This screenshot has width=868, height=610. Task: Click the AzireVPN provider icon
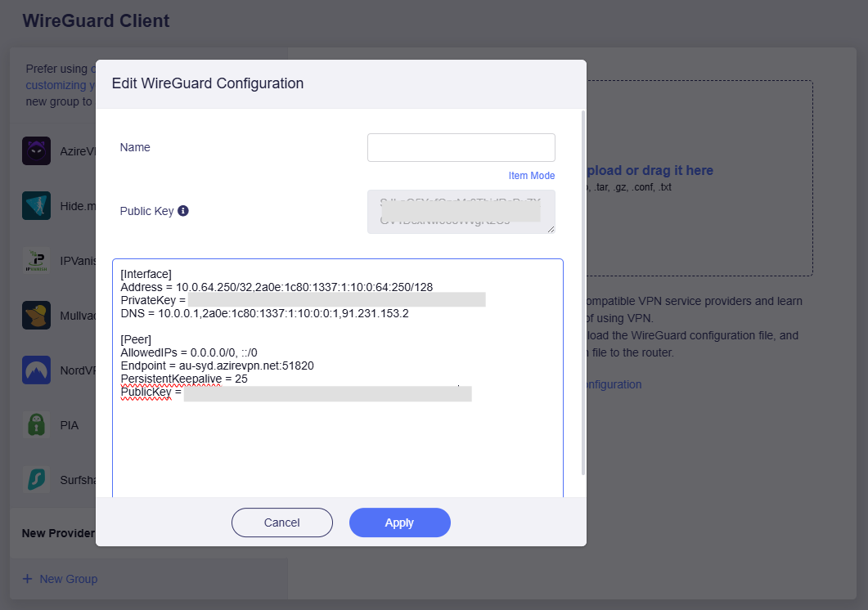coord(37,151)
